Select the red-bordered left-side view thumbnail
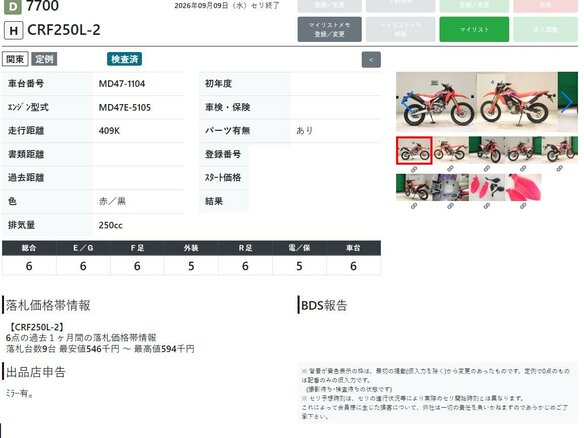The image size is (584, 438). [414, 150]
